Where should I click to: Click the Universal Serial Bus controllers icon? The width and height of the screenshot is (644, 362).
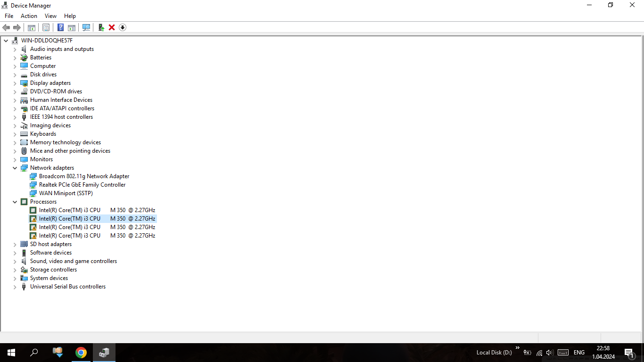pyautogui.click(x=24, y=287)
